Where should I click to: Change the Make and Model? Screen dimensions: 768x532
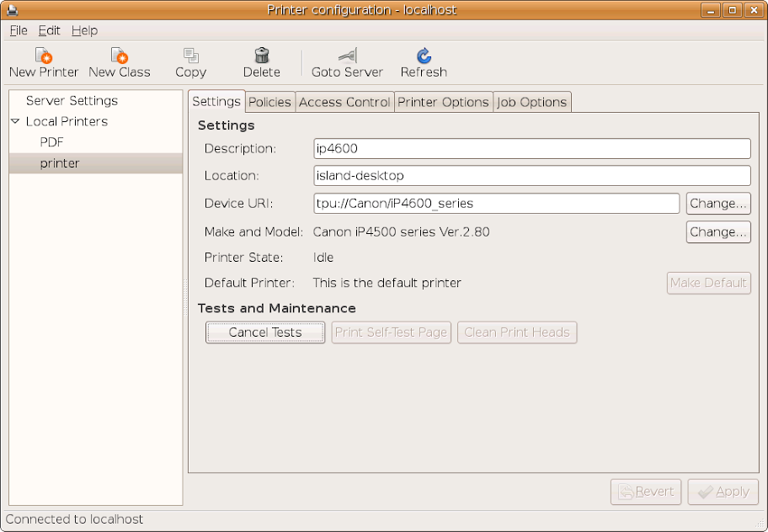717,231
